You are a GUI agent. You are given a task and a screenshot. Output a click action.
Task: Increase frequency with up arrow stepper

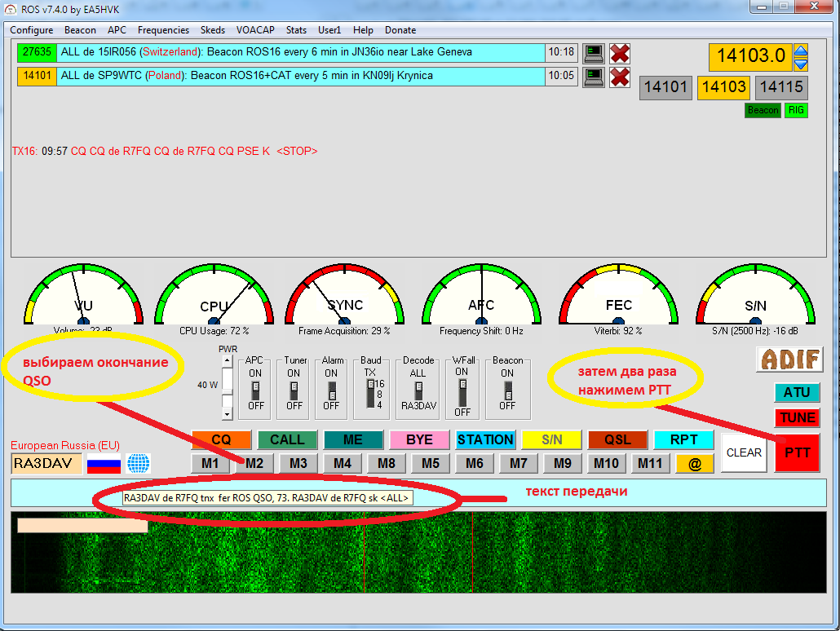[x=801, y=50]
